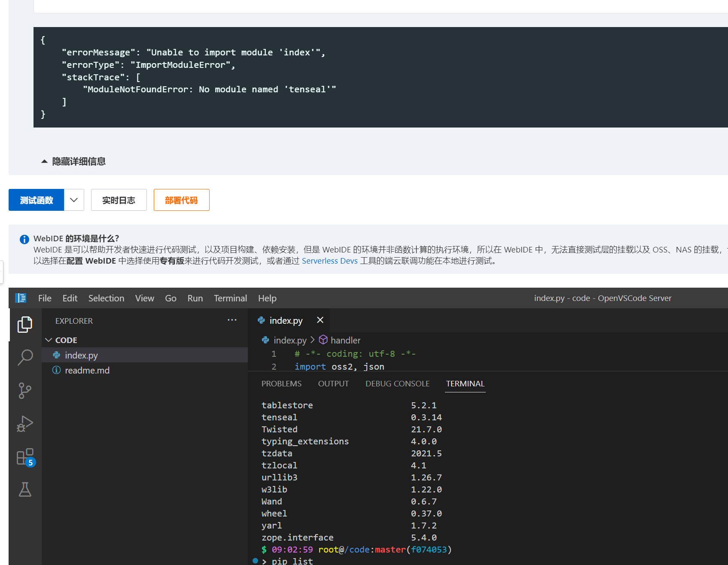
Task: Open the View menu
Action: (145, 298)
